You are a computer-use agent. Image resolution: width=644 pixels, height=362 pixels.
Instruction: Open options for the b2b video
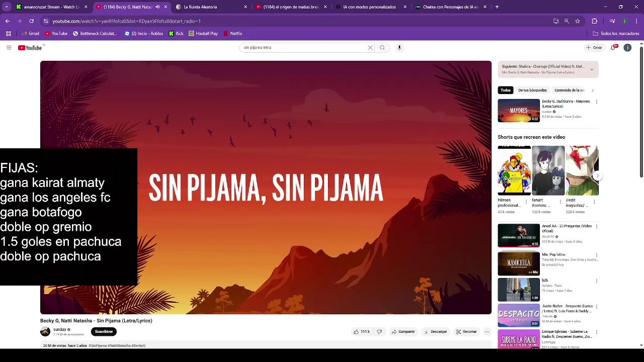(597, 281)
